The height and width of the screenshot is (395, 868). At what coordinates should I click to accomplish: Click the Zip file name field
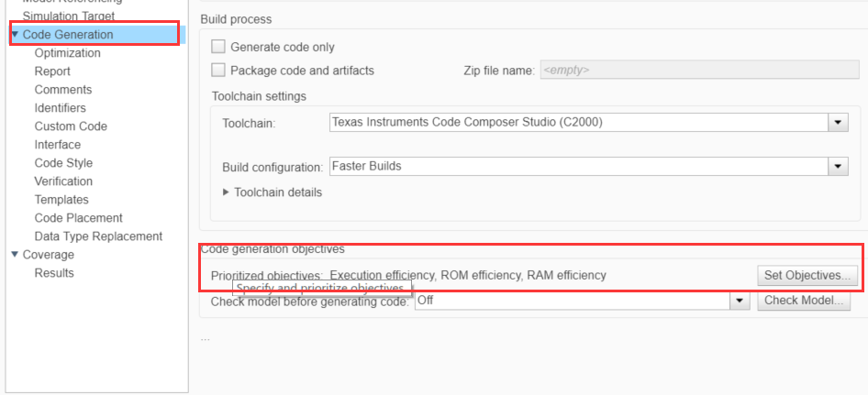[x=686, y=70]
